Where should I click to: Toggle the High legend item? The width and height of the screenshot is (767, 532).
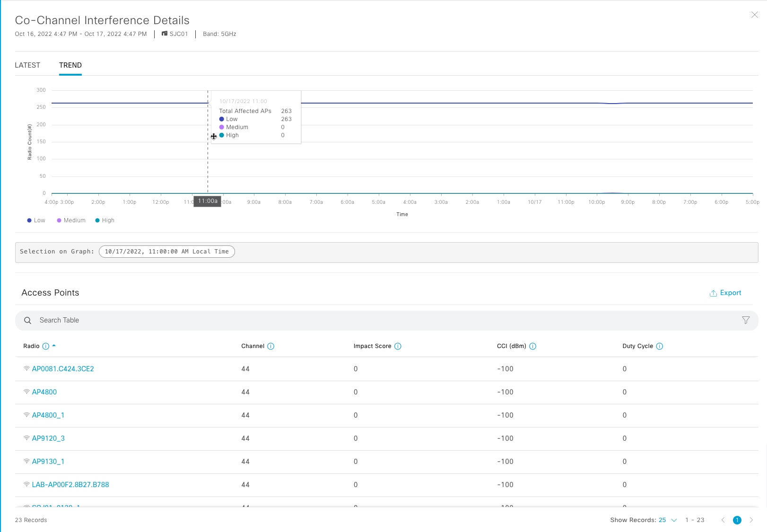click(x=105, y=220)
